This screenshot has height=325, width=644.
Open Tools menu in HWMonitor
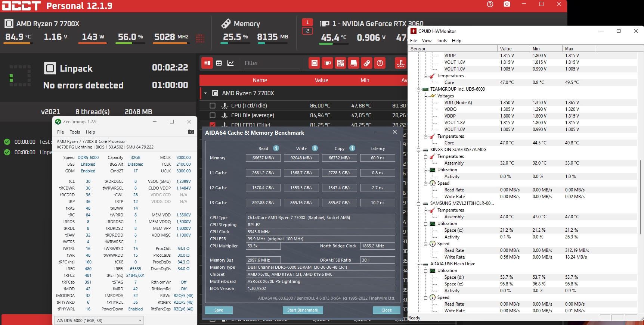click(x=442, y=41)
